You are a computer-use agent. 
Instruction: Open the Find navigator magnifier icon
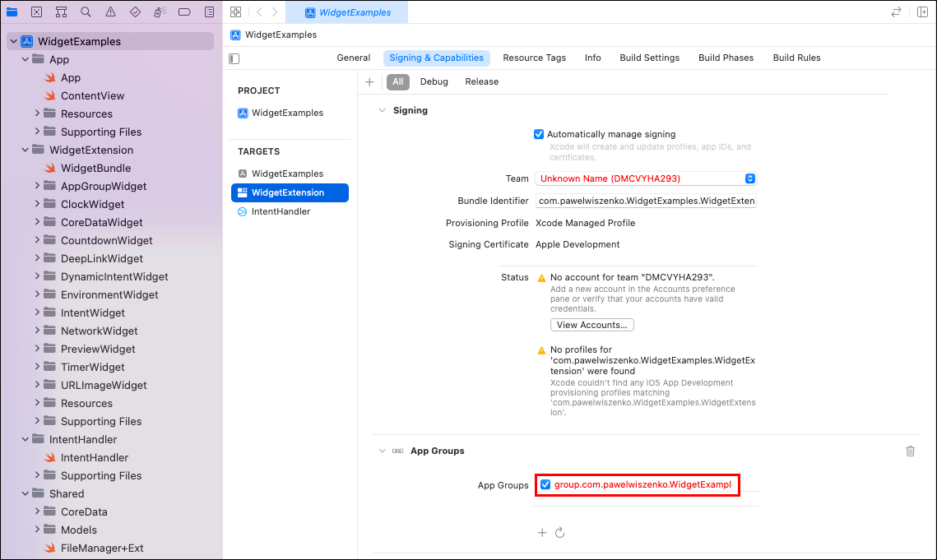click(x=86, y=12)
